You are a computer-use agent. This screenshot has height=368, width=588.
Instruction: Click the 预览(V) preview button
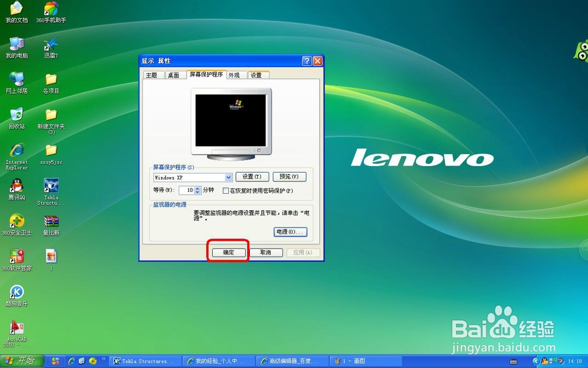tap(289, 177)
